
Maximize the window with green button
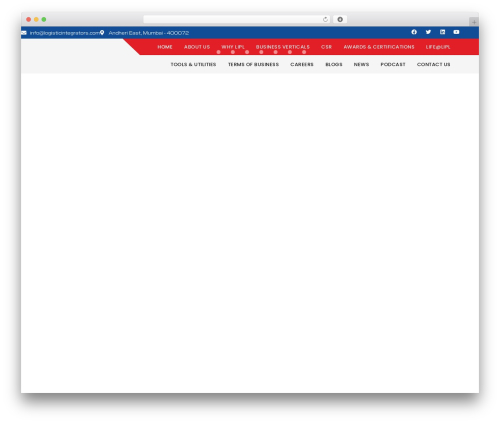pos(44,19)
